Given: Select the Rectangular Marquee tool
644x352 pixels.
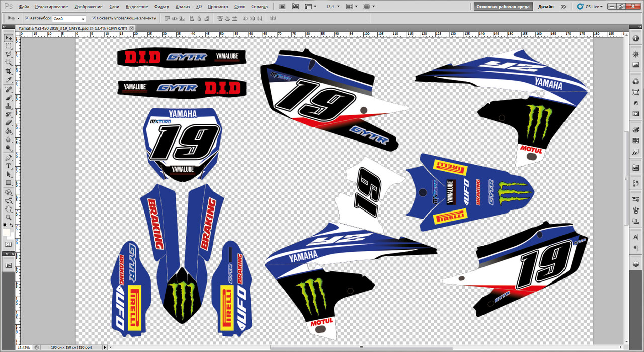Looking at the screenshot, I should [9, 46].
